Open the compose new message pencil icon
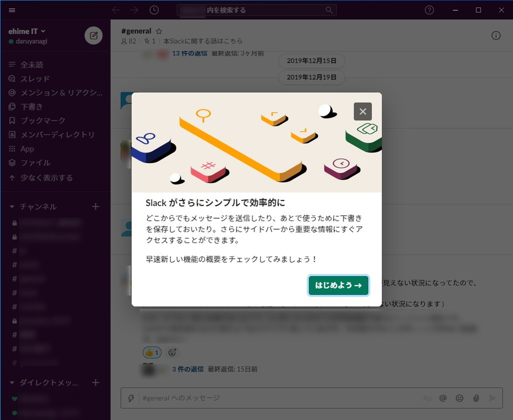 93,35
